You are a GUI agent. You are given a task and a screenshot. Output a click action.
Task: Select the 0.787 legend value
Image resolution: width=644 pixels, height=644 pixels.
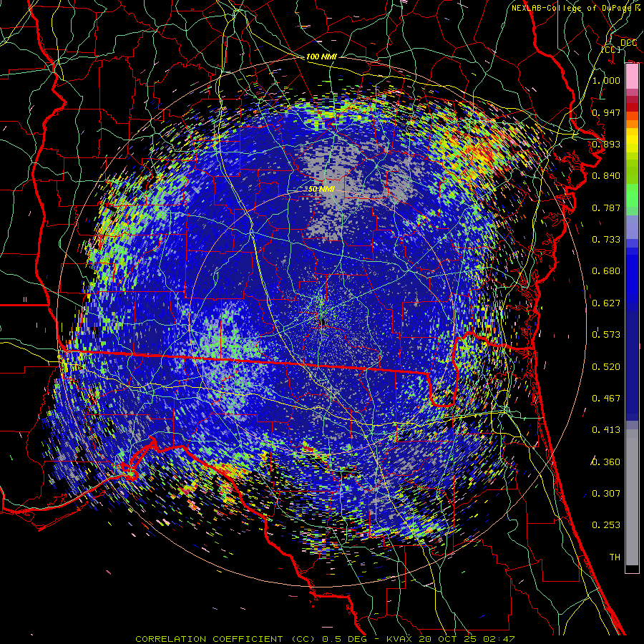pyautogui.click(x=606, y=208)
